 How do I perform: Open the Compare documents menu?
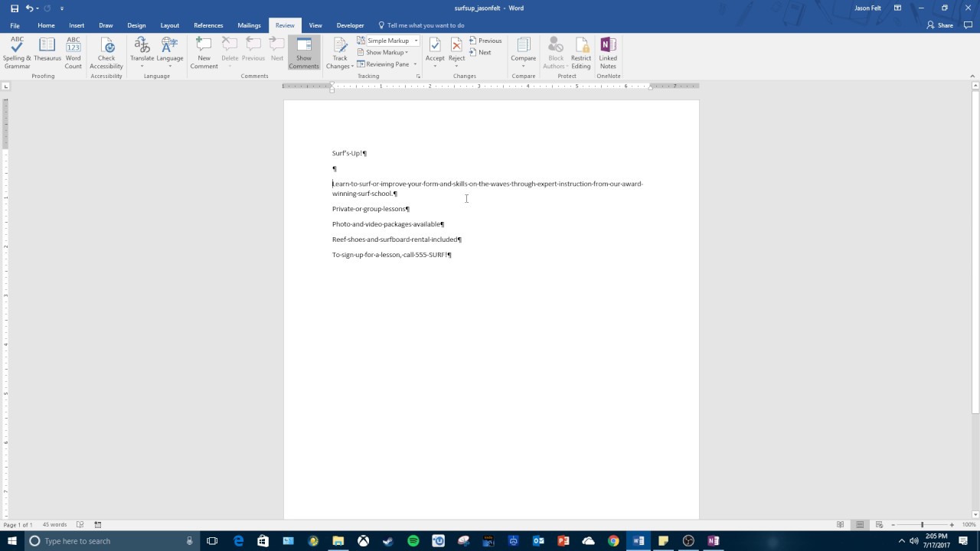[x=524, y=53]
